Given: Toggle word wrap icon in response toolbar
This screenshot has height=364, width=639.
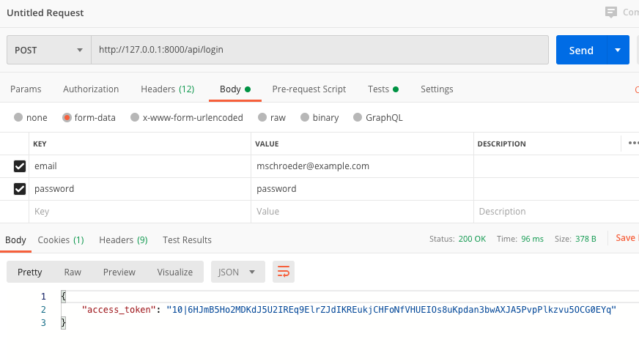Looking at the screenshot, I should point(284,272).
